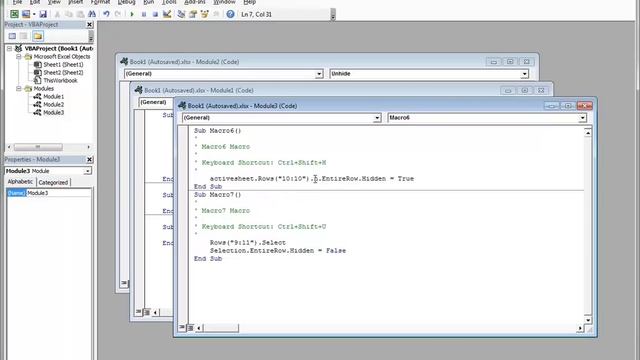Open Properties object dropdown showing Module3 Module
The width and height of the screenshot is (640, 360).
pyautogui.click(x=87, y=171)
